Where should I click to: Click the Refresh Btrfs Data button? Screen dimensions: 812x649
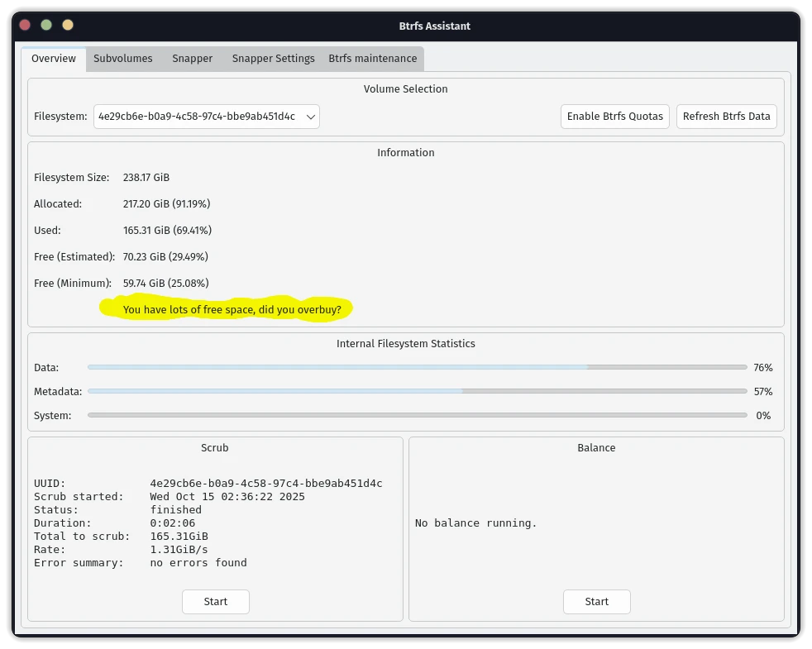[726, 117]
